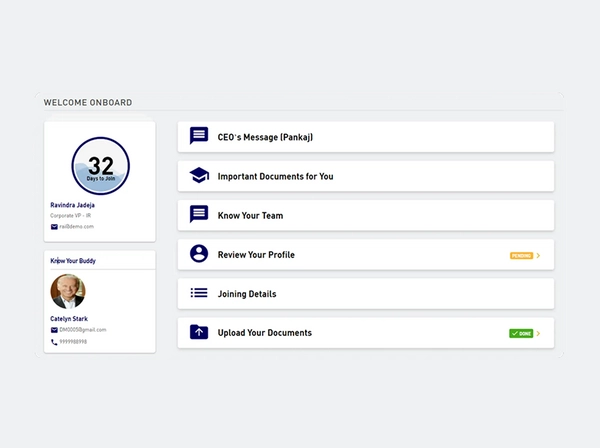Select the Know Your Team entry
The width and height of the screenshot is (600, 448).
(257, 215)
